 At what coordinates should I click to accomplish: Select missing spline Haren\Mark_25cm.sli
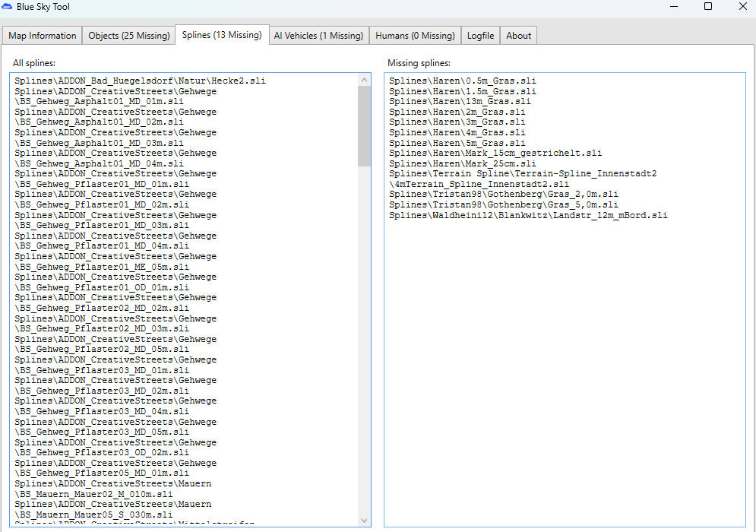(462, 163)
